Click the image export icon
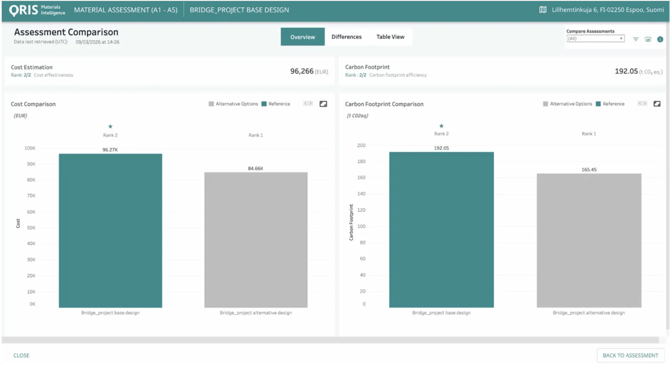The image size is (670, 365). click(x=648, y=39)
